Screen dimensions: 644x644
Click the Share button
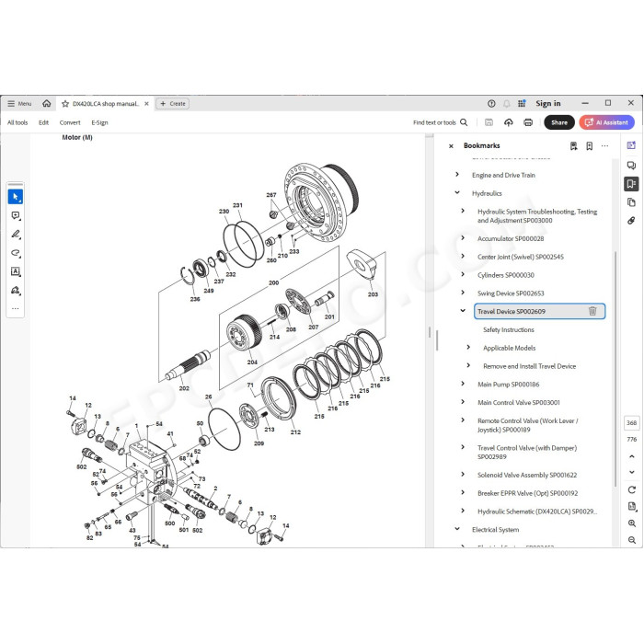[x=559, y=122]
